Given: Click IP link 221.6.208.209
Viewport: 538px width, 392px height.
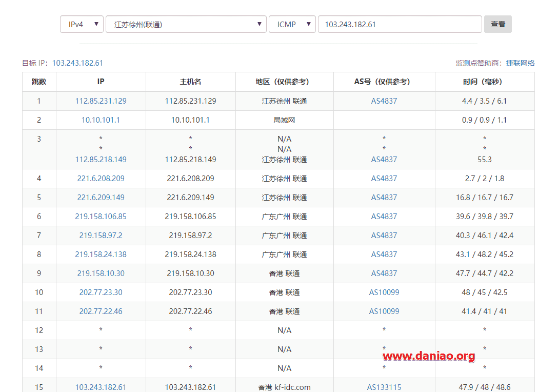Looking at the screenshot, I should tap(101, 179).
